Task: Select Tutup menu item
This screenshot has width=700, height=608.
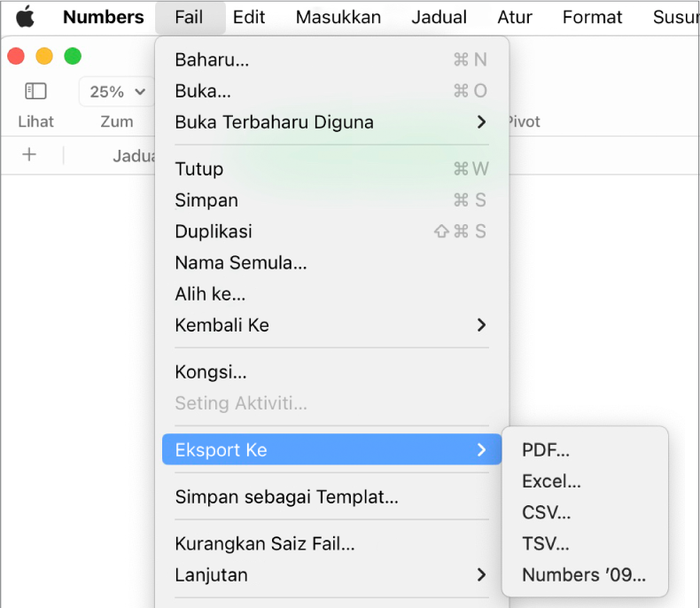Action: click(x=331, y=169)
